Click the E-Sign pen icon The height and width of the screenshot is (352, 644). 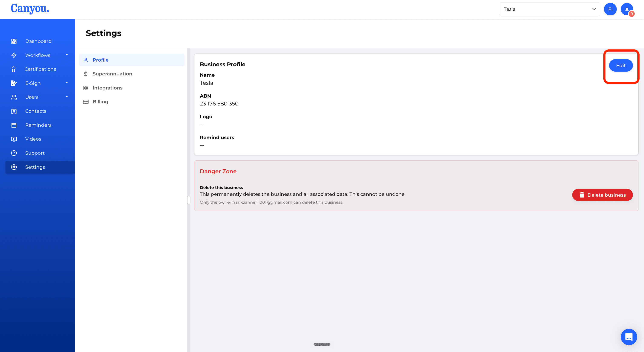pos(14,83)
